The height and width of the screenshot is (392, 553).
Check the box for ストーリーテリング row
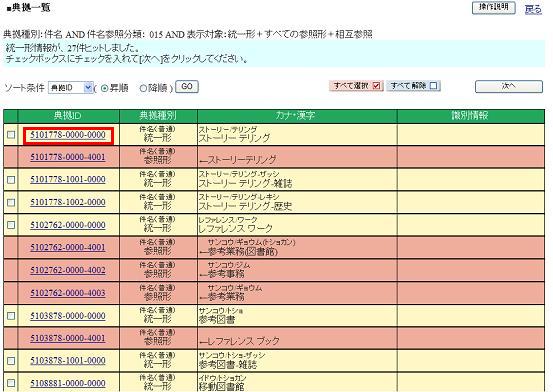(11, 134)
